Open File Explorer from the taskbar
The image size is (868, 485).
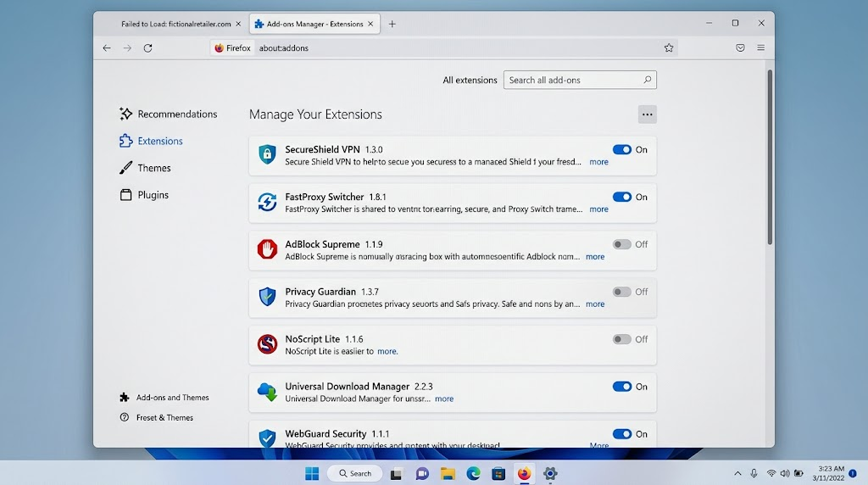click(448, 473)
